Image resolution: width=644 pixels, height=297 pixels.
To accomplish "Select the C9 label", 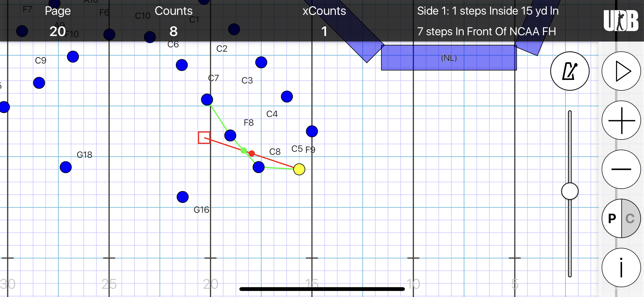I will (41, 60).
